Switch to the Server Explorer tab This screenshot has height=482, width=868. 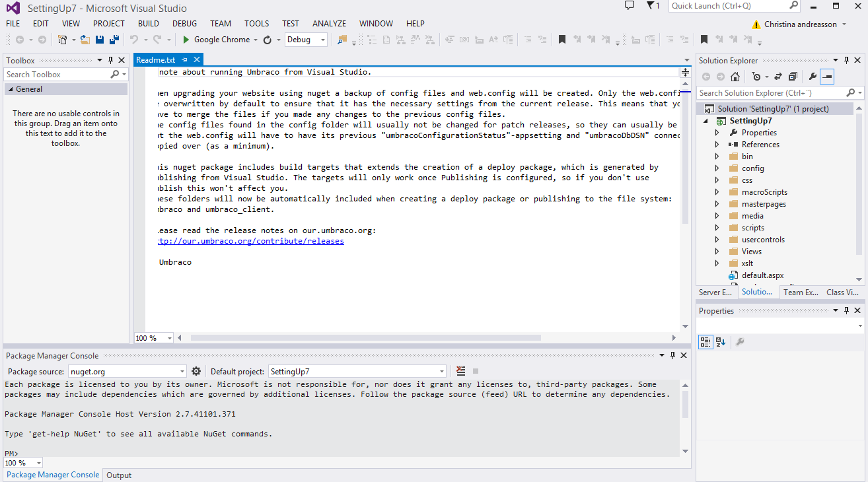click(x=715, y=292)
